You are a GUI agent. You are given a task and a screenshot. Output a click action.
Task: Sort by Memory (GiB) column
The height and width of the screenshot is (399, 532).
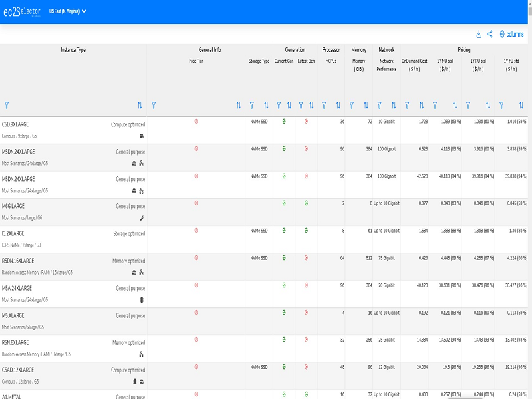click(x=366, y=106)
